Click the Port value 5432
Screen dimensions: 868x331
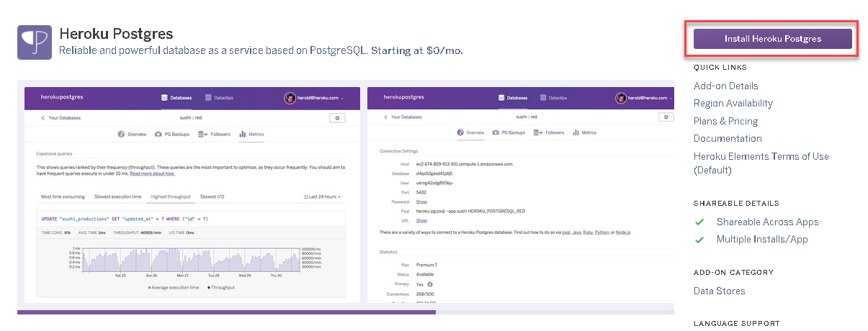(x=421, y=192)
